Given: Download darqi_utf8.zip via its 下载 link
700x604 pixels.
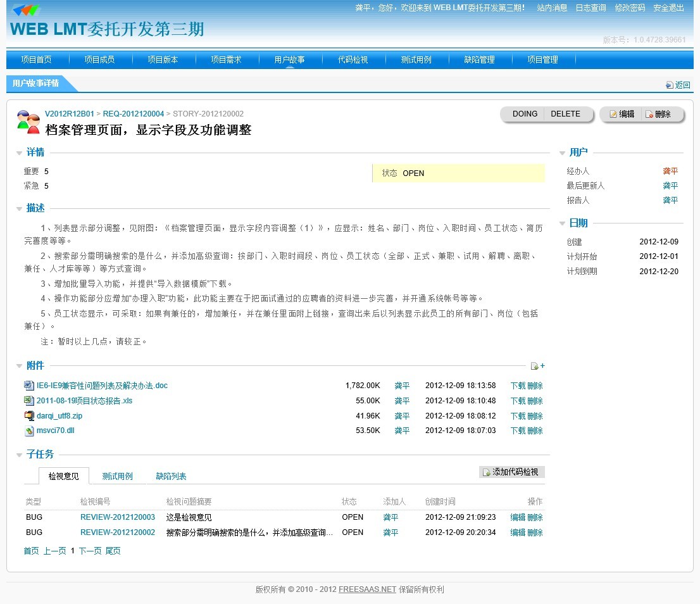Looking at the screenshot, I should click(518, 416).
